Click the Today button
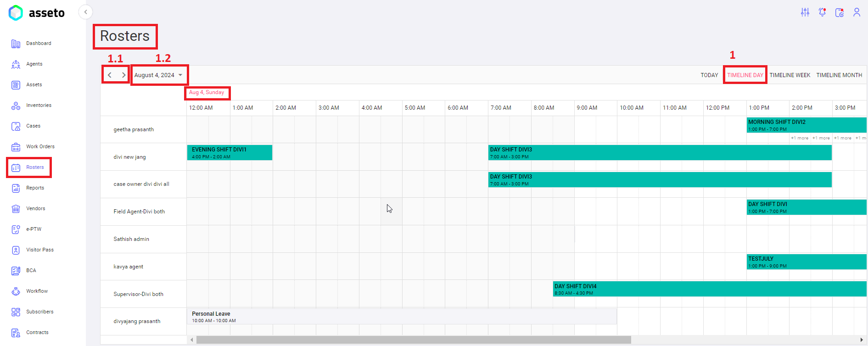Screen dimensions: 868x346 coord(709,75)
